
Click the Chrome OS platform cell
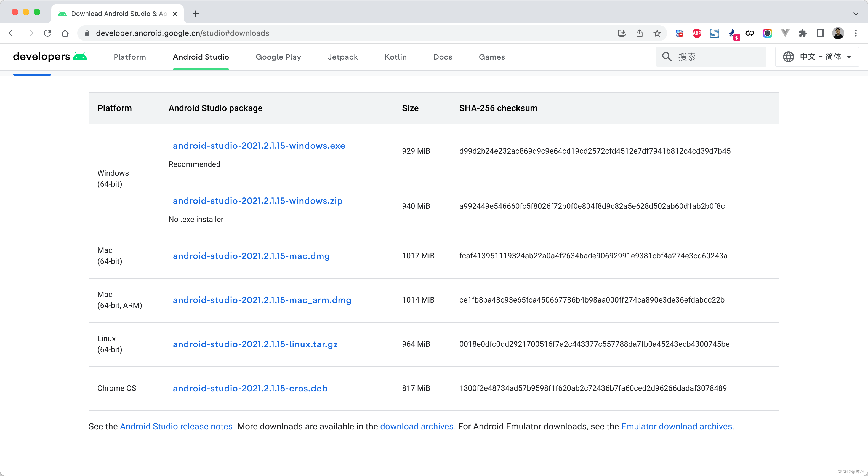(117, 388)
